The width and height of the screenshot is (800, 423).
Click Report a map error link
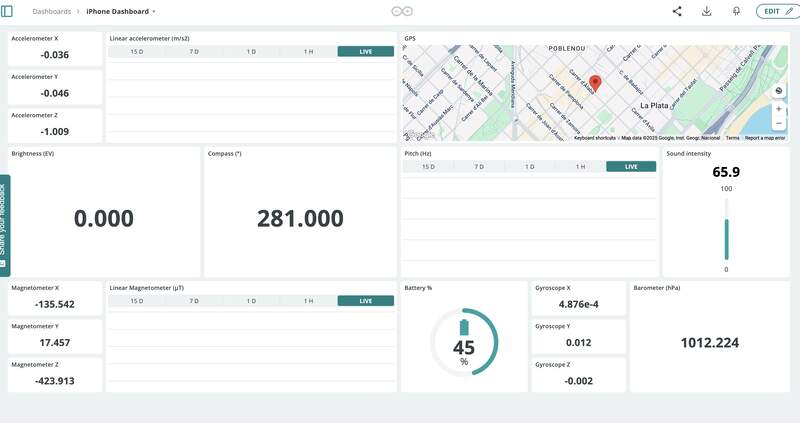point(765,138)
